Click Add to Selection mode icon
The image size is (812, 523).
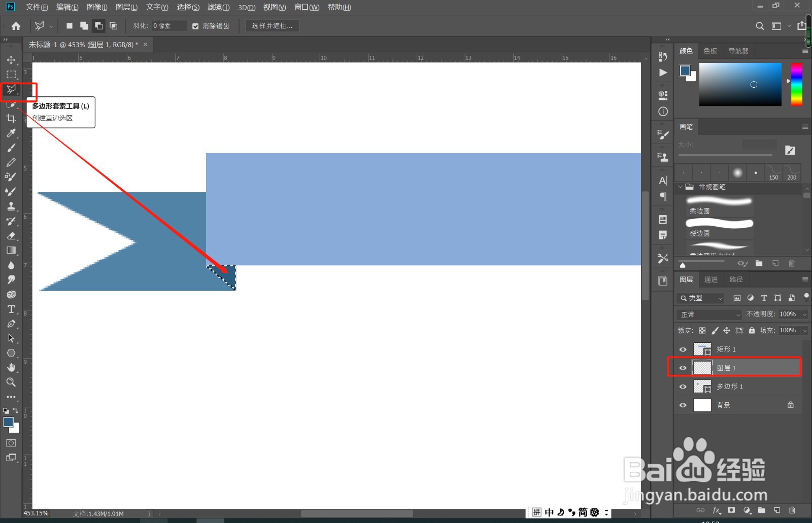click(84, 26)
